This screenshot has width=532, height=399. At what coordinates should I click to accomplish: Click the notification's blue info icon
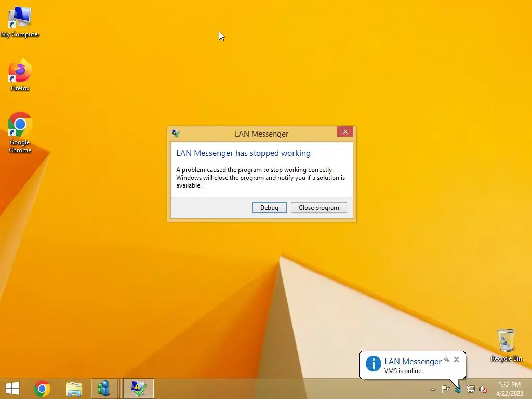[x=373, y=364]
